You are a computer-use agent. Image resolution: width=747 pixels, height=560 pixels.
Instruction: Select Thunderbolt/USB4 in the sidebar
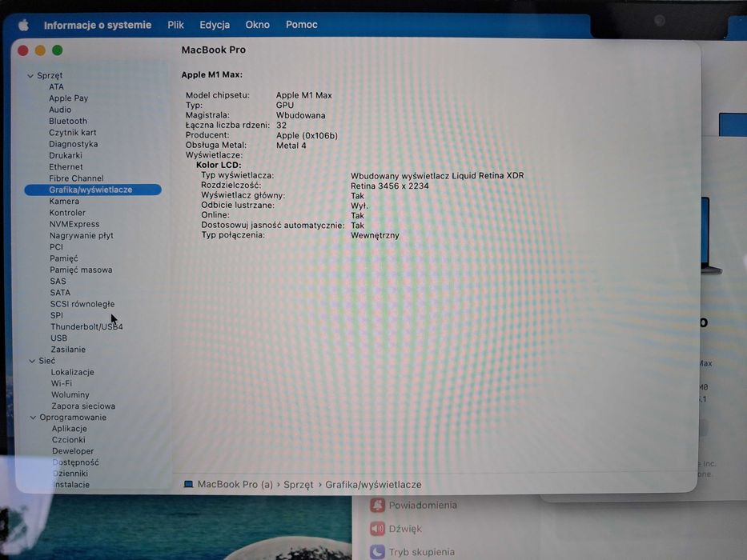[86, 326]
